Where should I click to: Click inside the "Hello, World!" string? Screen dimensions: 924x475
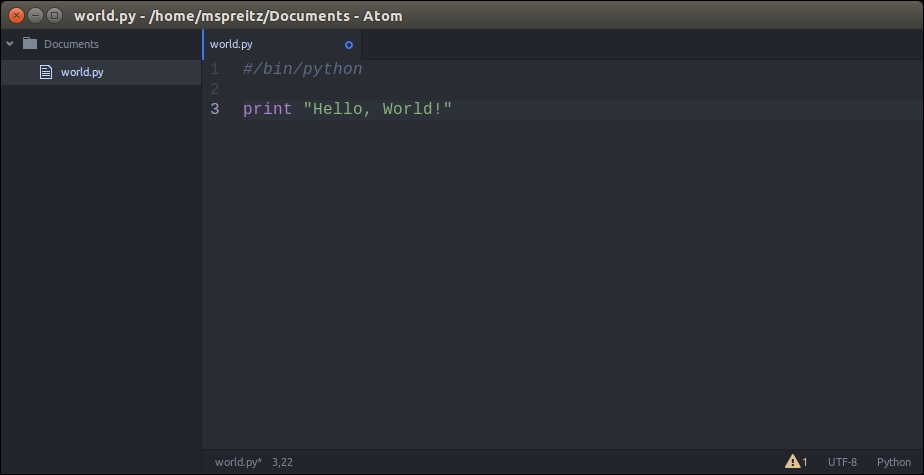point(377,109)
